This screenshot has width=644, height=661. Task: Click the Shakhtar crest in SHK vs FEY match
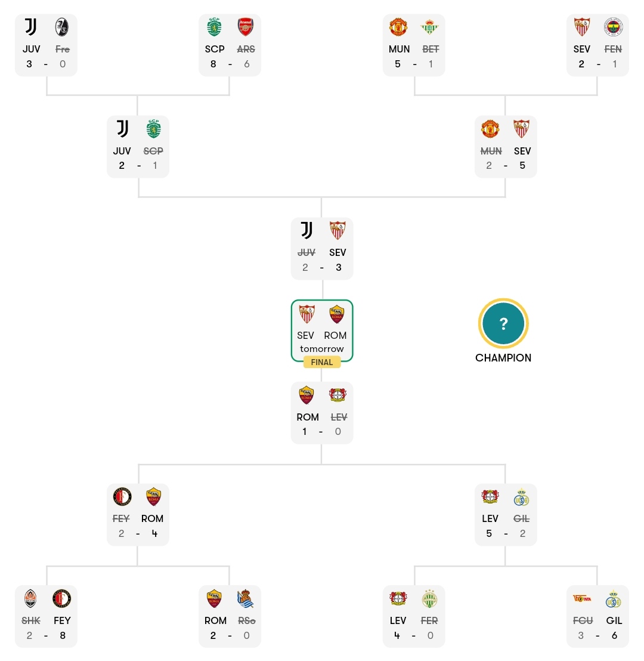click(x=30, y=598)
